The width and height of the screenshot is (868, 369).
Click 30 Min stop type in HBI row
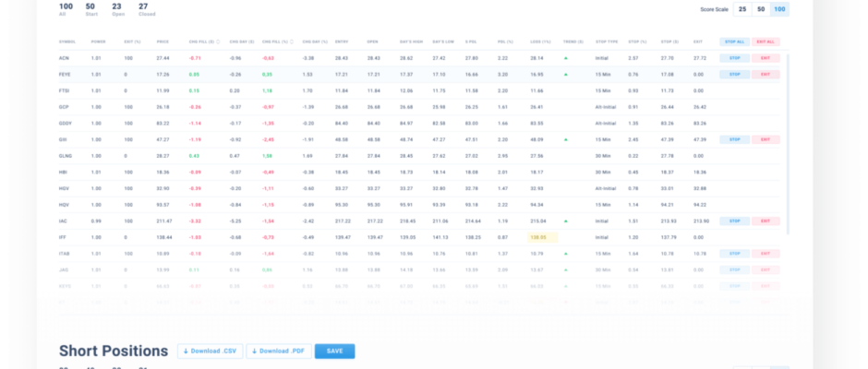(603, 173)
